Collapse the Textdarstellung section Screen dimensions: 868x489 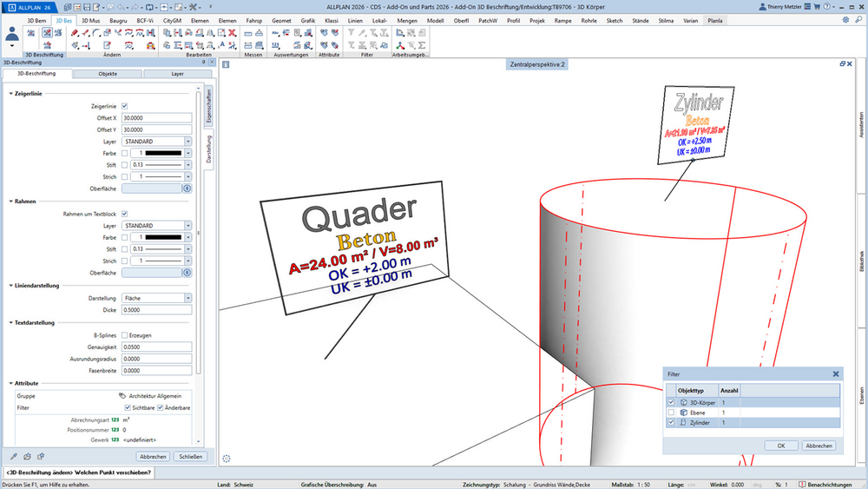click(x=10, y=322)
